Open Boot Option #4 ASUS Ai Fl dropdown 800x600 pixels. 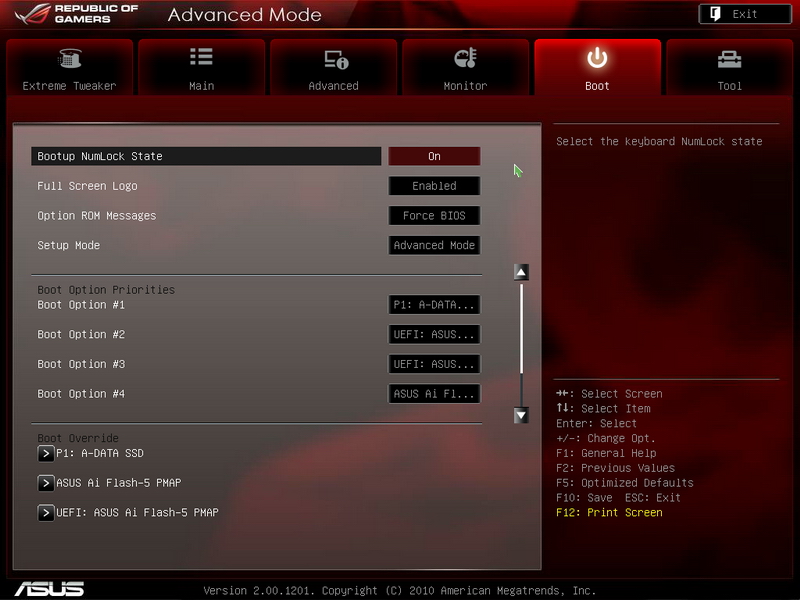tap(434, 393)
